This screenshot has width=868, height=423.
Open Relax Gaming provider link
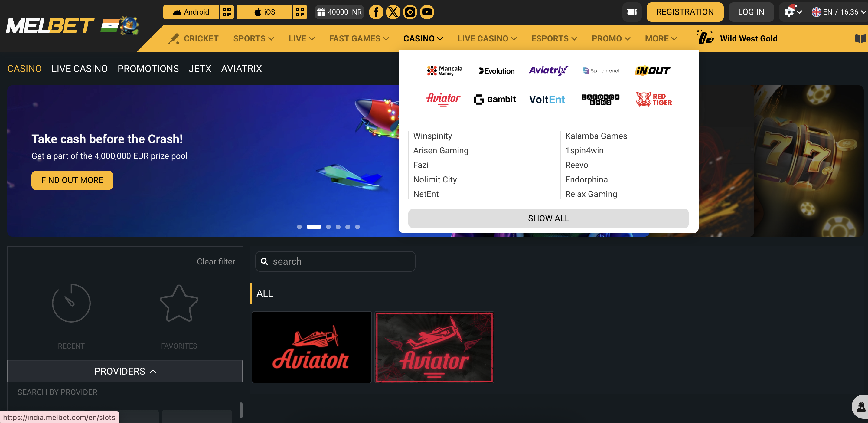point(591,194)
